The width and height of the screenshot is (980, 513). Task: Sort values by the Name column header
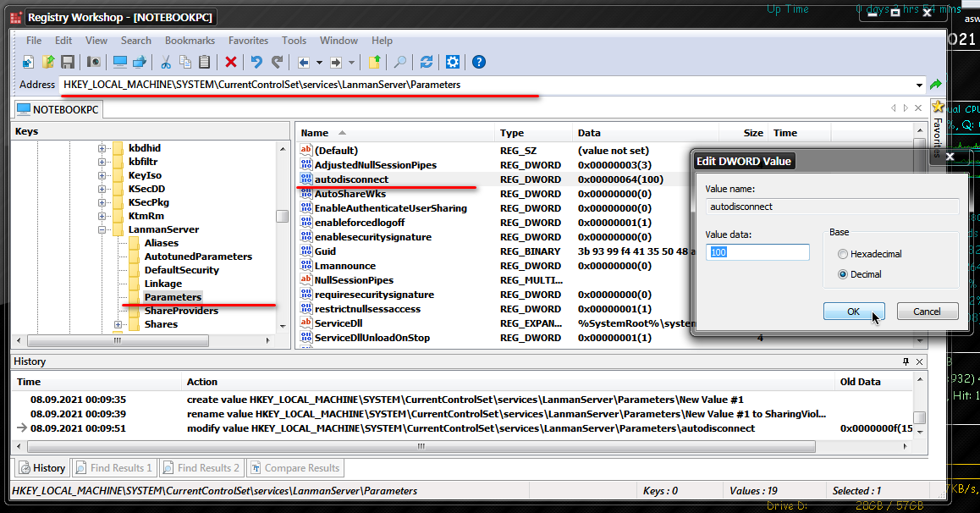click(394, 132)
